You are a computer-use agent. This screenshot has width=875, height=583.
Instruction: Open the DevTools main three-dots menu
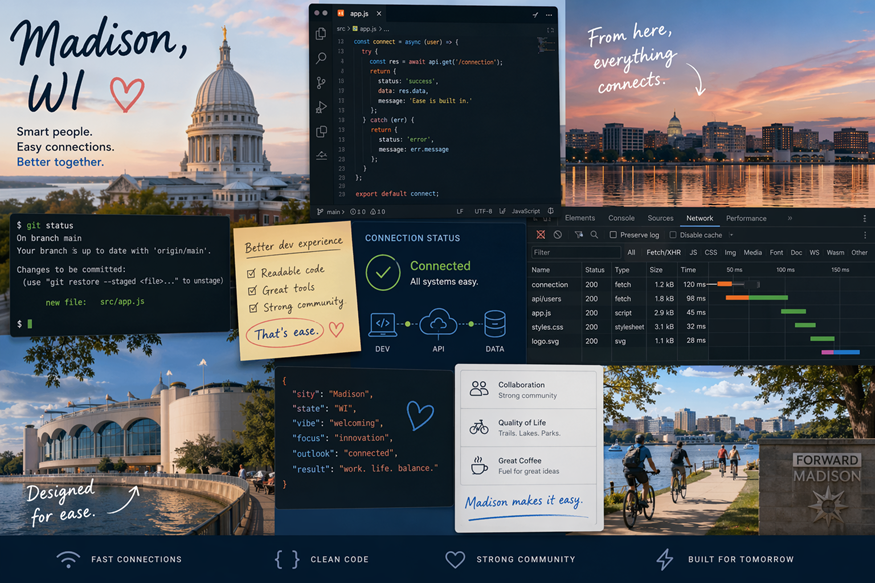(864, 218)
